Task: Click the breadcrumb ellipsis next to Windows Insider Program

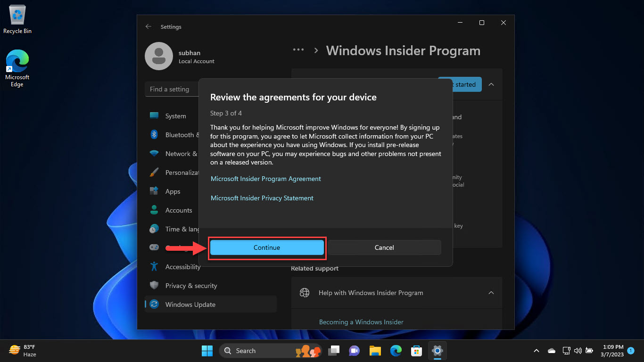Action: click(x=298, y=49)
